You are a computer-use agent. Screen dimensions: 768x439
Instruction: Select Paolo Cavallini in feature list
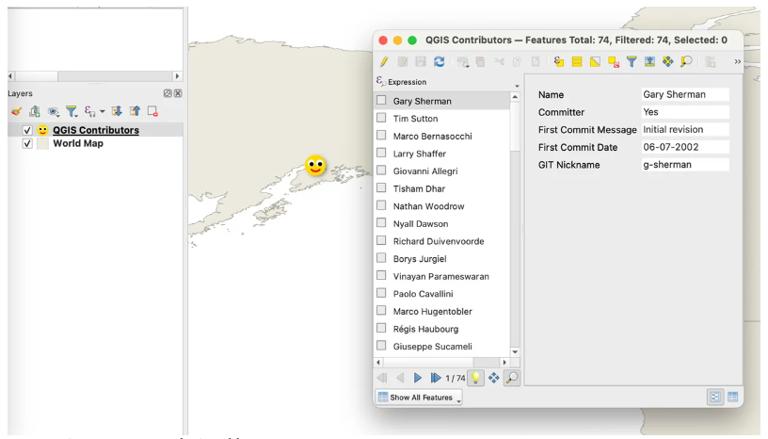(x=423, y=294)
